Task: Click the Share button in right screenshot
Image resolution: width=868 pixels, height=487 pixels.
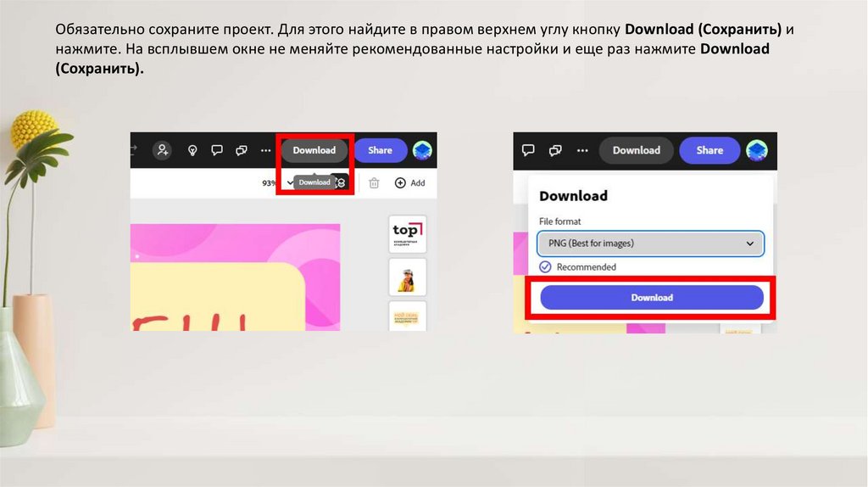Action: point(709,150)
